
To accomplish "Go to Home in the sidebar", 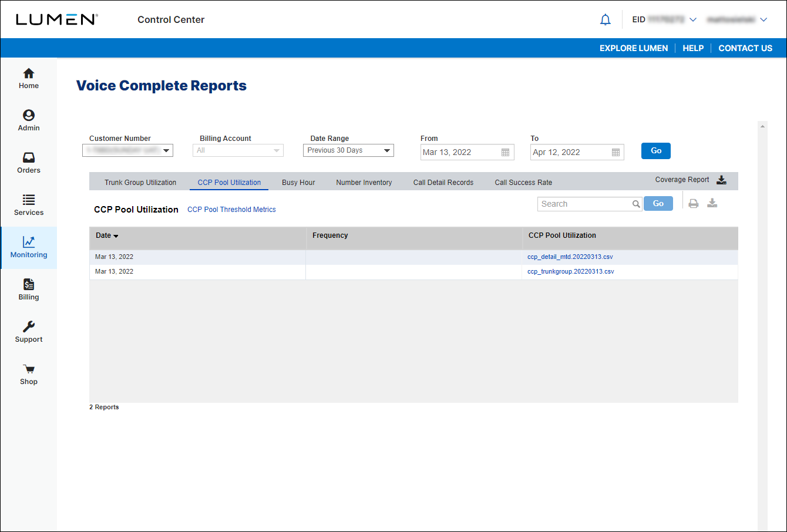I will [29, 79].
